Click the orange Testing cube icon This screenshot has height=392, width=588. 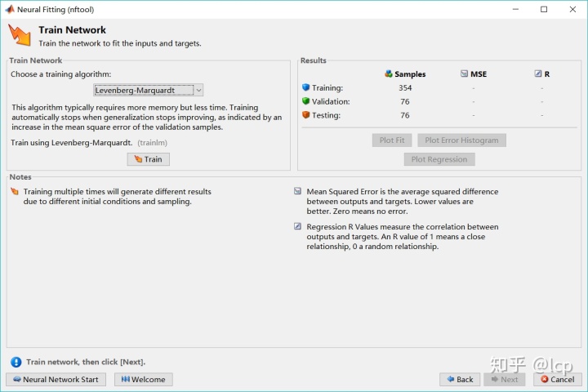[306, 115]
